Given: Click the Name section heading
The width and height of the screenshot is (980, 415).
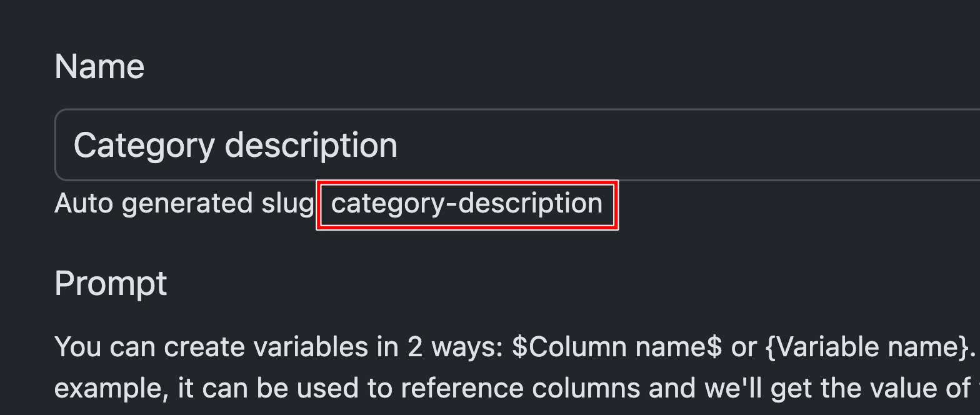Looking at the screenshot, I should [99, 65].
